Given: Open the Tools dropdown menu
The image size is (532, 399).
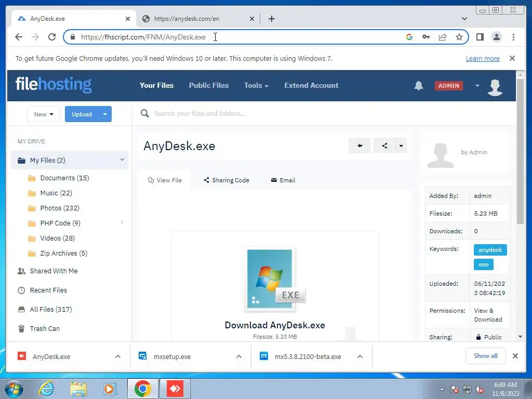Looking at the screenshot, I should [256, 86].
